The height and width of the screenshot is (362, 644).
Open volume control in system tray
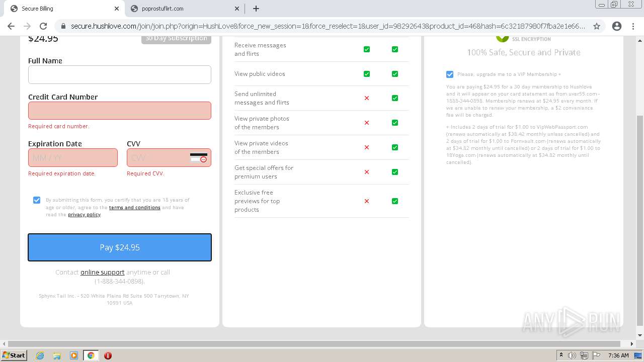pos(572,355)
